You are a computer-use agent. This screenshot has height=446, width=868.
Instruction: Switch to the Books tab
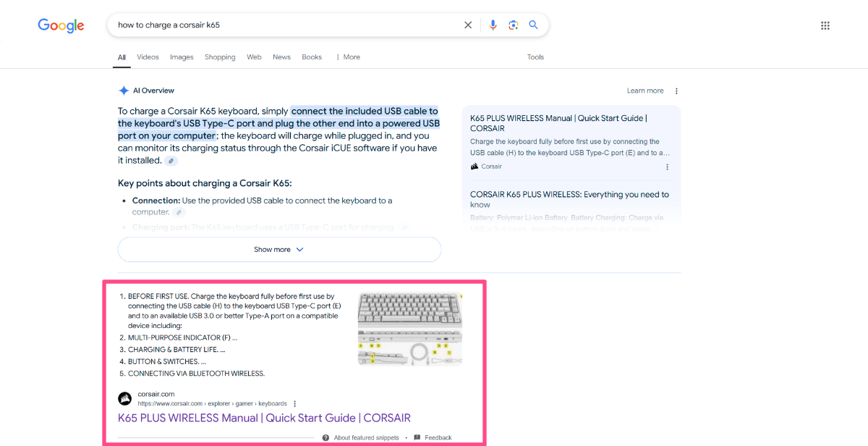tap(312, 57)
